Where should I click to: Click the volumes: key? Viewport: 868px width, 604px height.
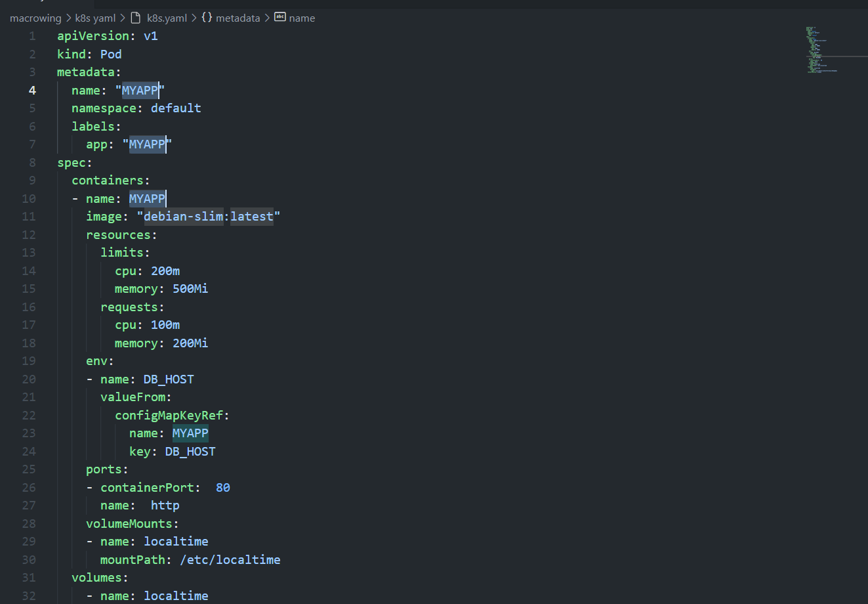100,578
